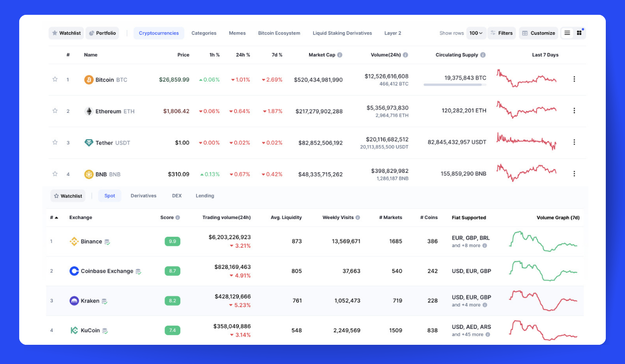
Task: Click the BNB yellow logo icon
Action: pos(89,174)
